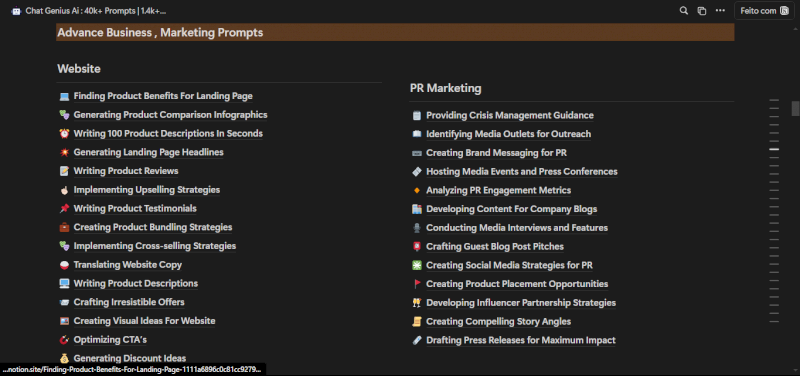Open Creating Social Media Strategies for PR
This screenshot has width=800, height=376.
tap(509, 265)
